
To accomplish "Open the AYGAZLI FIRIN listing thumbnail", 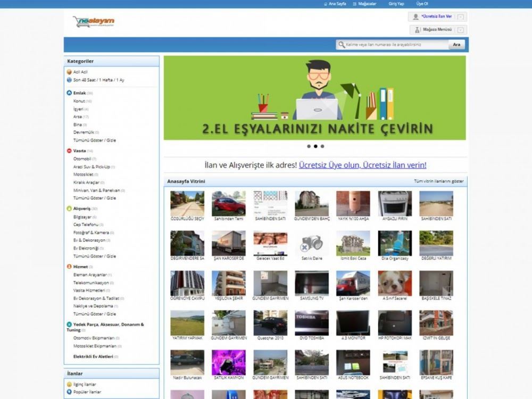I will pos(395,204).
